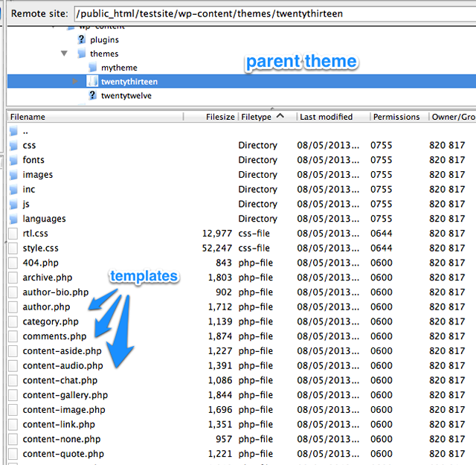Expand the twentythirteen folder arrow
This screenshot has width=476, height=465.
75,81
